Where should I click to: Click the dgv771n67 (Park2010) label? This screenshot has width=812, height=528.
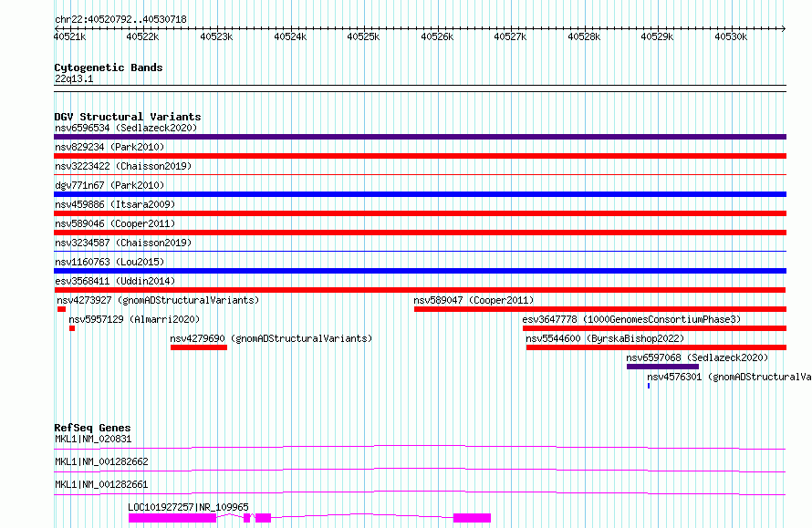(x=109, y=185)
